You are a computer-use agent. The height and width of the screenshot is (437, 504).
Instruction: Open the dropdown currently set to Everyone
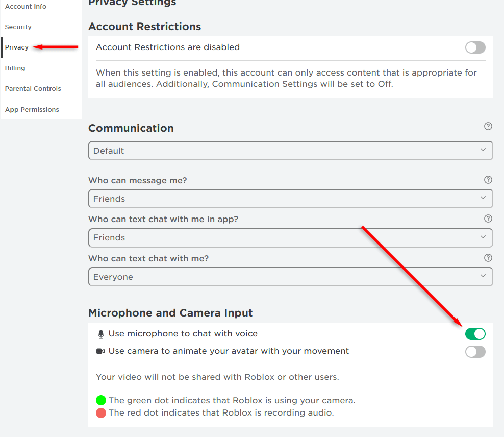tap(290, 277)
